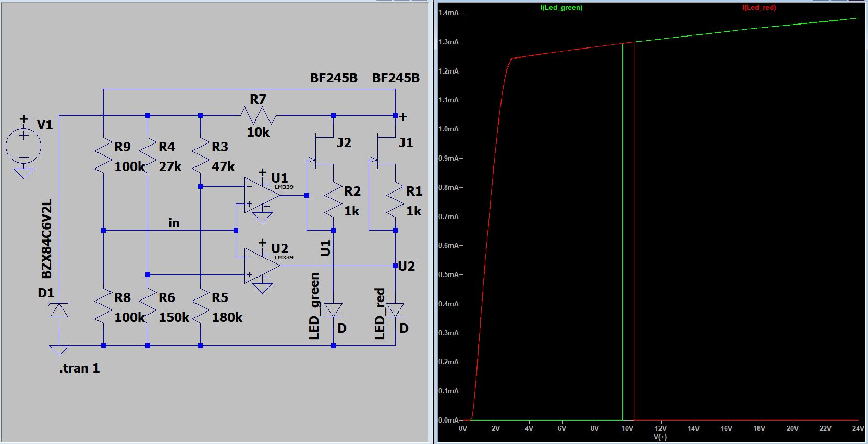Click the I(Led_green) trace label
The width and height of the screenshot is (868, 444).
[x=561, y=8]
